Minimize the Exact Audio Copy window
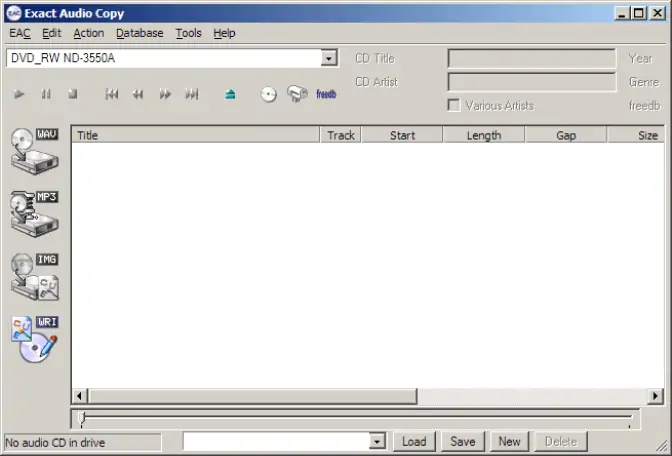The width and height of the screenshot is (672, 456). (622, 13)
